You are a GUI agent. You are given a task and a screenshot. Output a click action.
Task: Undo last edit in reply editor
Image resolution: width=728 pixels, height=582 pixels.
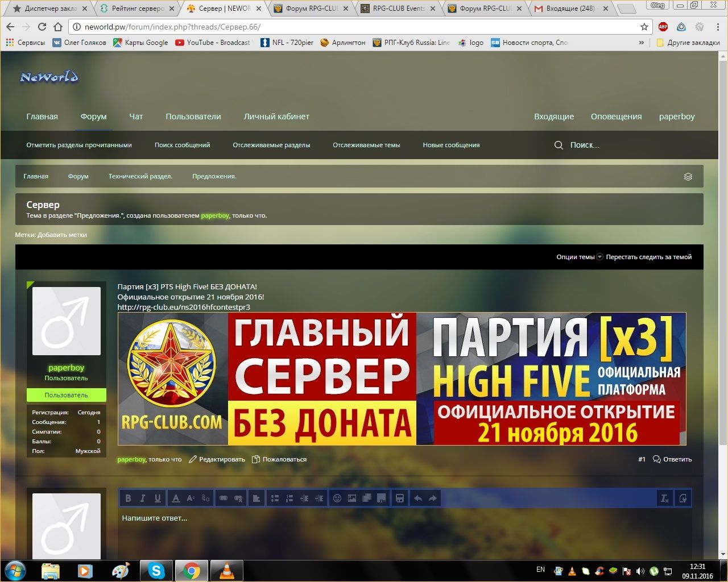coord(418,498)
